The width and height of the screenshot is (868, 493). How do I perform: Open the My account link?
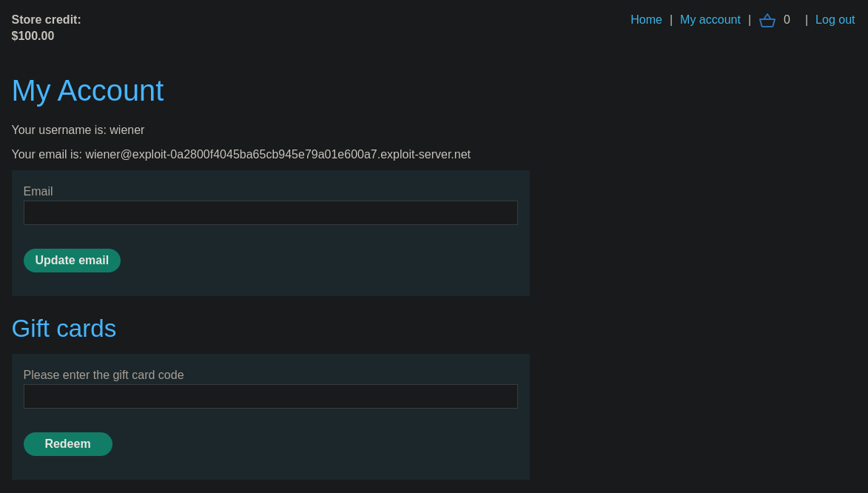(710, 20)
